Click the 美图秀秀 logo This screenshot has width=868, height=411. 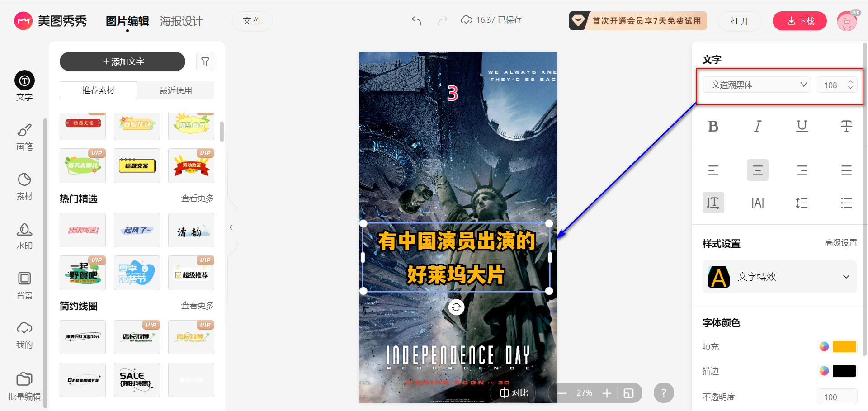point(50,21)
